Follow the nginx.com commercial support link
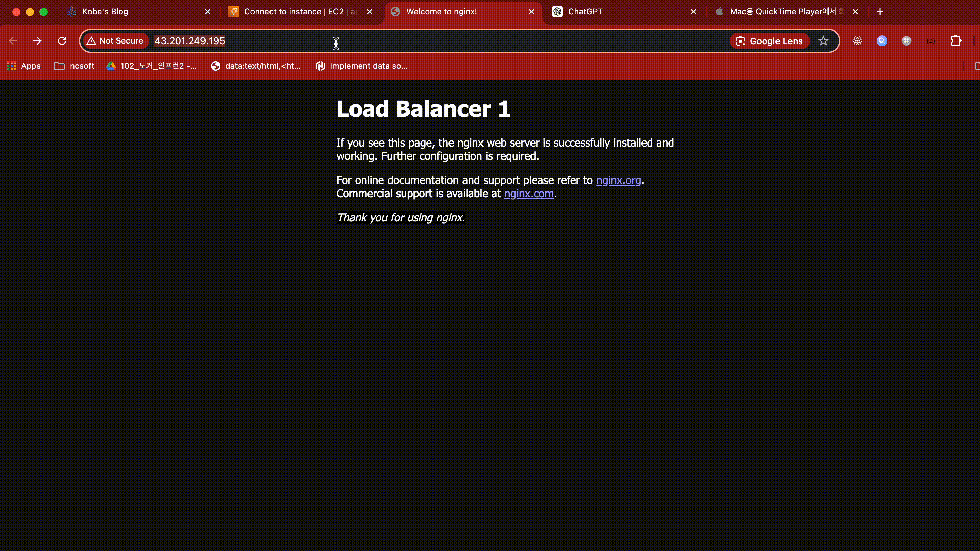 529,194
